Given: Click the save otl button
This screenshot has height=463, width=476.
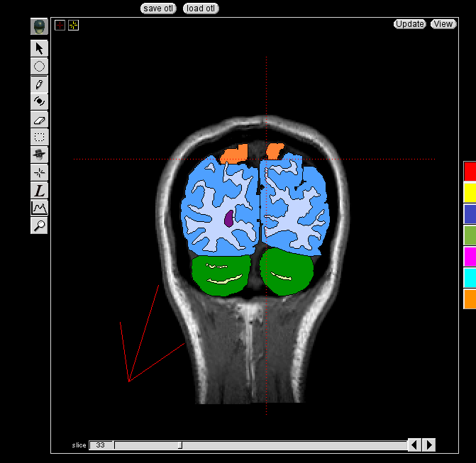Looking at the screenshot, I should pyautogui.click(x=157, y=9).
